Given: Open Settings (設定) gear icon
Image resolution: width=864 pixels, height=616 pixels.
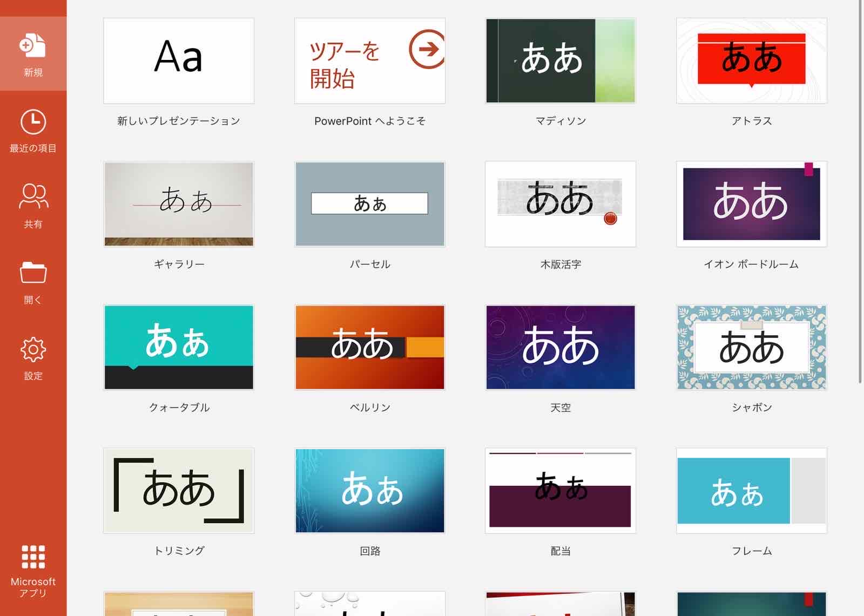Looking at the screenshot, I should [33, 349].
